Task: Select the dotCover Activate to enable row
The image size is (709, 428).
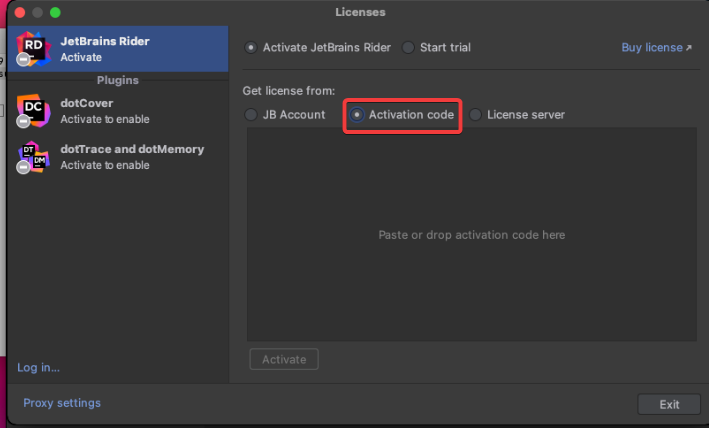Action: coord(118,111)
